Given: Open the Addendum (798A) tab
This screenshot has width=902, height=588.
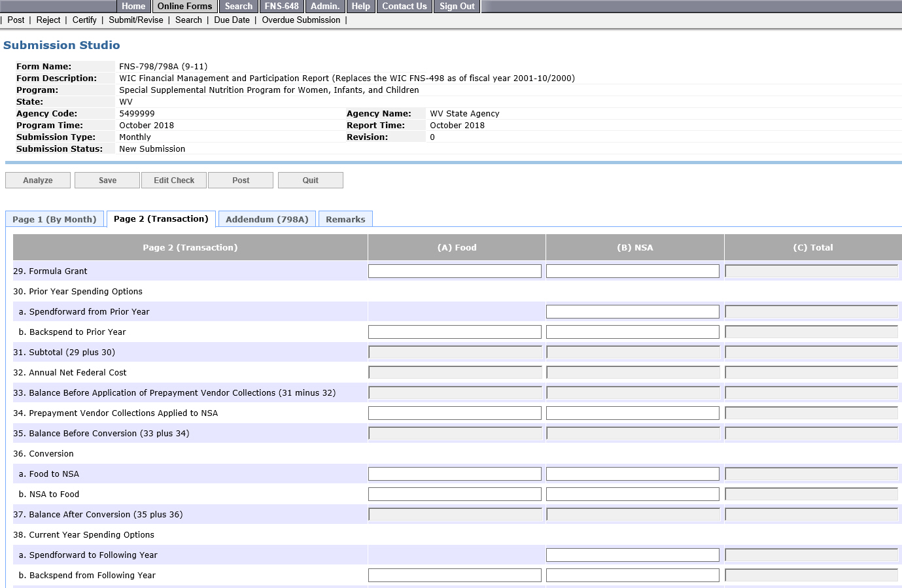Looking at the screenshot, I should click(267, 219).
